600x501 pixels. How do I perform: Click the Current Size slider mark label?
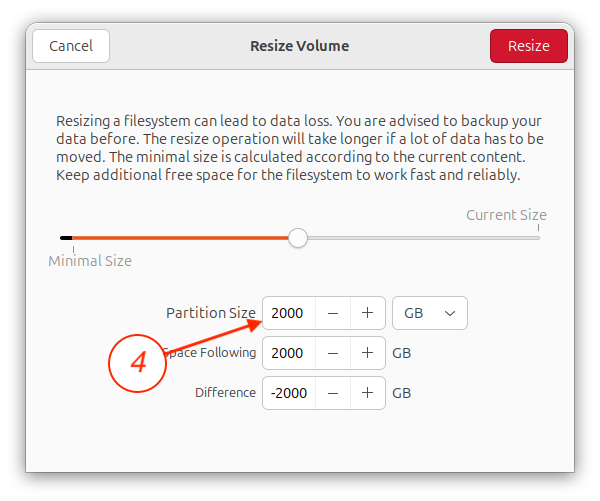tap(506, 215)
